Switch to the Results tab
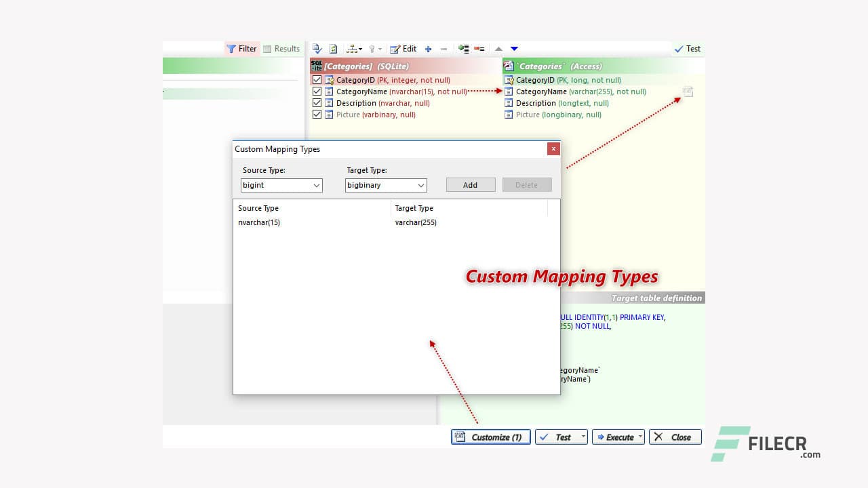Image resolution: width=868 pixels, height=488 pixels. click(281, 49)
